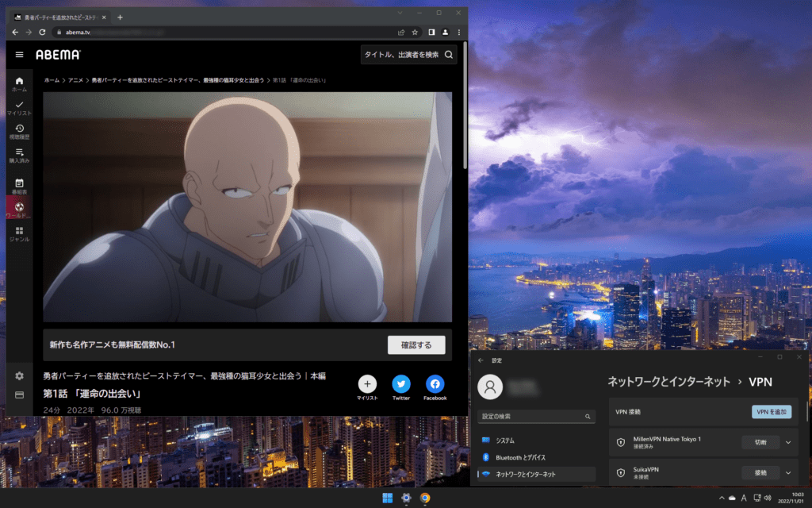Click Chrome forward navigation arrow
The image size is (812, 508).
[x=29, y=32]
